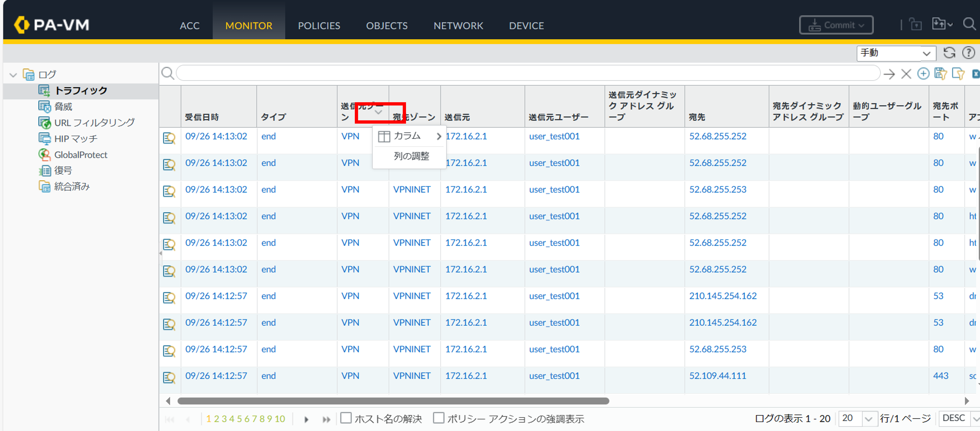Screen dimensions: 980x431
Task: Click the Commit button
Action: coord(836,25)
